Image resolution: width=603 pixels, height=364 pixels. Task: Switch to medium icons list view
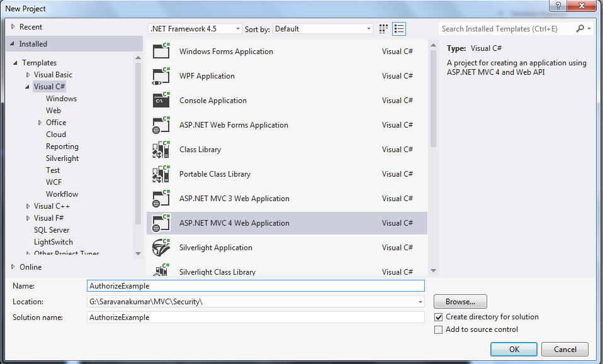399,29
